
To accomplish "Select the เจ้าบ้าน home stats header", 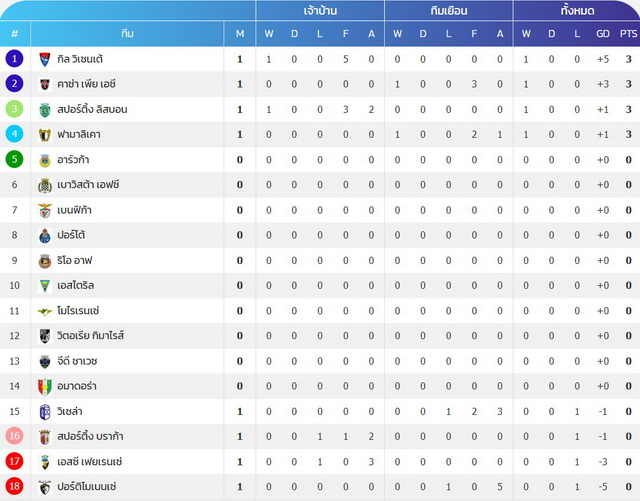I will pos(320,11).
